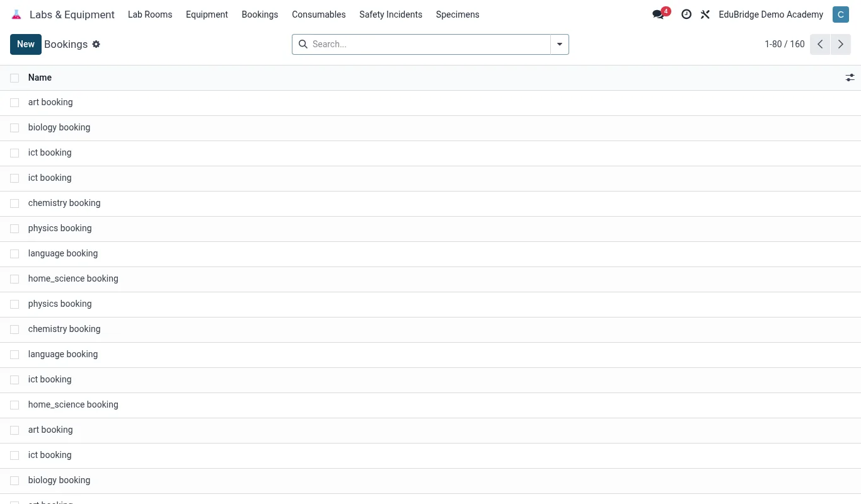Open EduBridge Demo Academy company switcher
Screen dimensions: 861x504
coord(771,14)
